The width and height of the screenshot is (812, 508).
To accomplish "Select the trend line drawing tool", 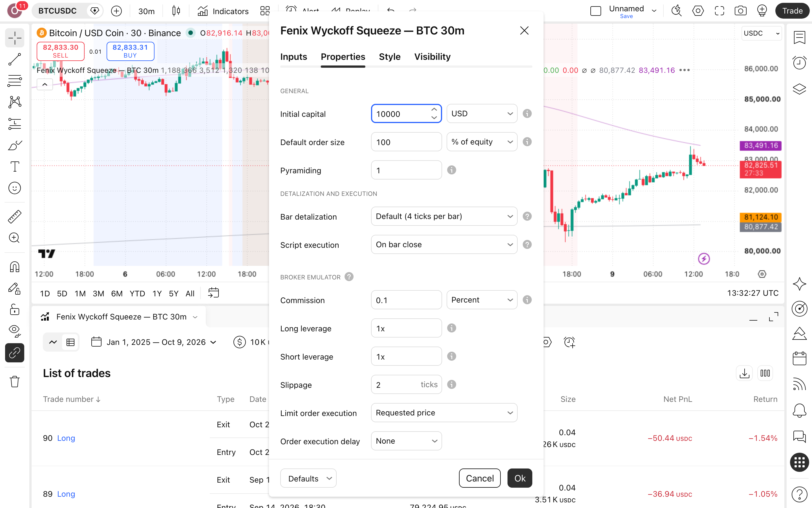I will click(x=14, y=60).
